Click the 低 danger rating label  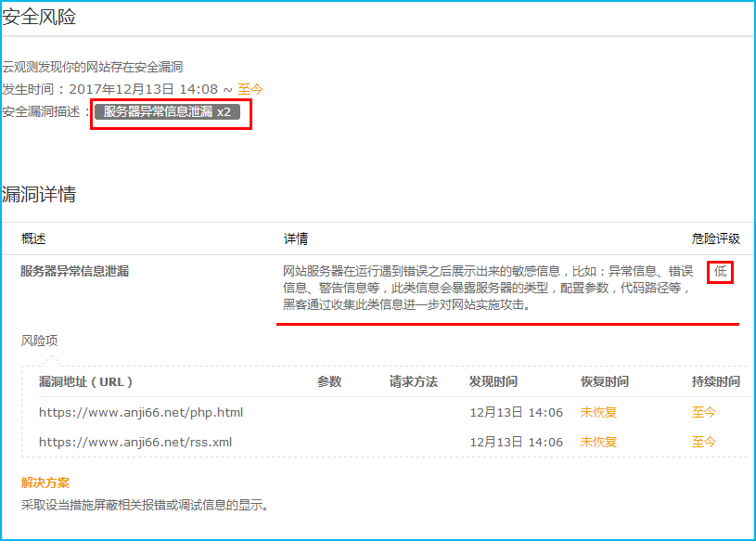[720, 271]
